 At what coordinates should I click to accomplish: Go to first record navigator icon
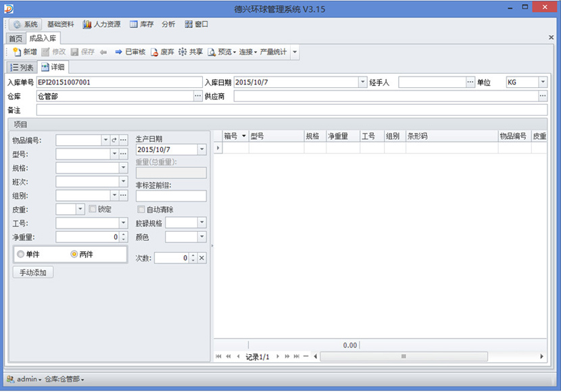[x=218, y=356]
